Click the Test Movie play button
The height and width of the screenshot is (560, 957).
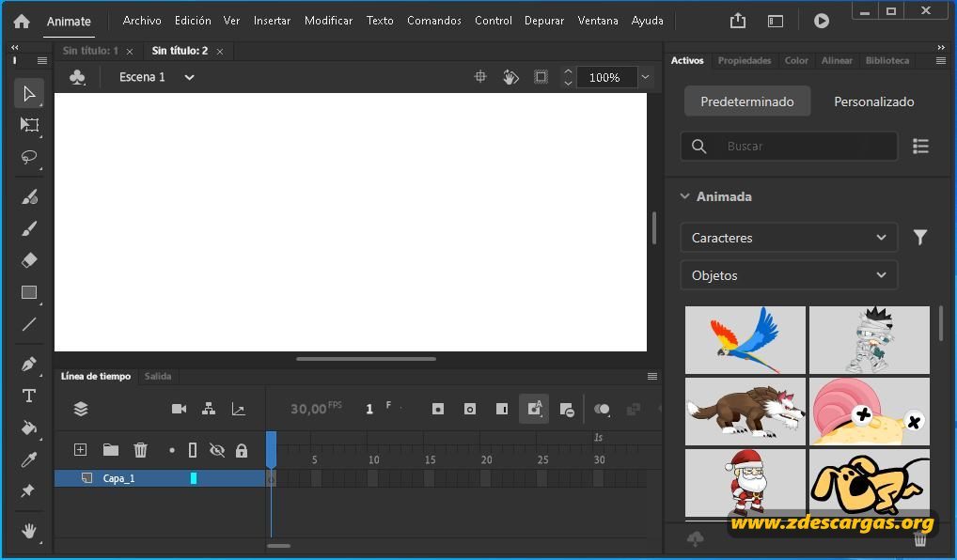click(822, 21)
